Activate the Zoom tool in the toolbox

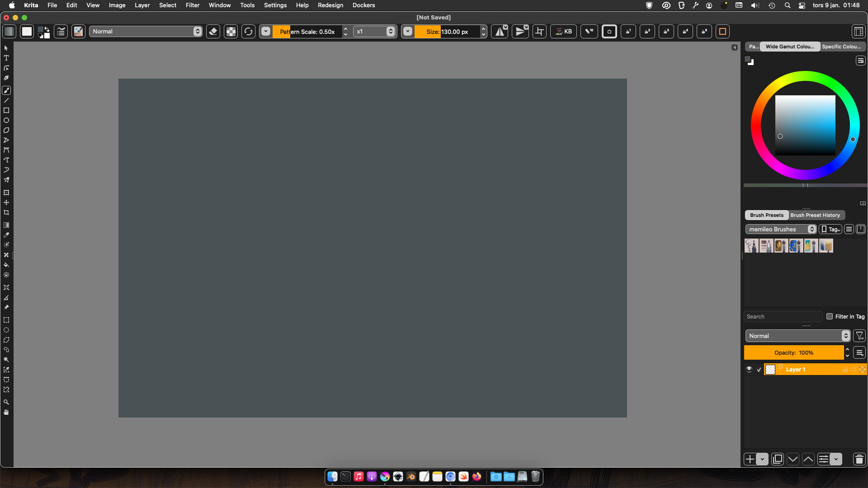point(6,402)
